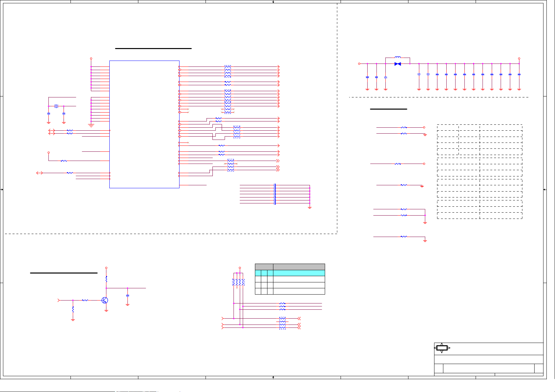The width and height of the screenshot is (555, 392).
Task: Select the cyan highlighted table row
Action: point(290,273)
